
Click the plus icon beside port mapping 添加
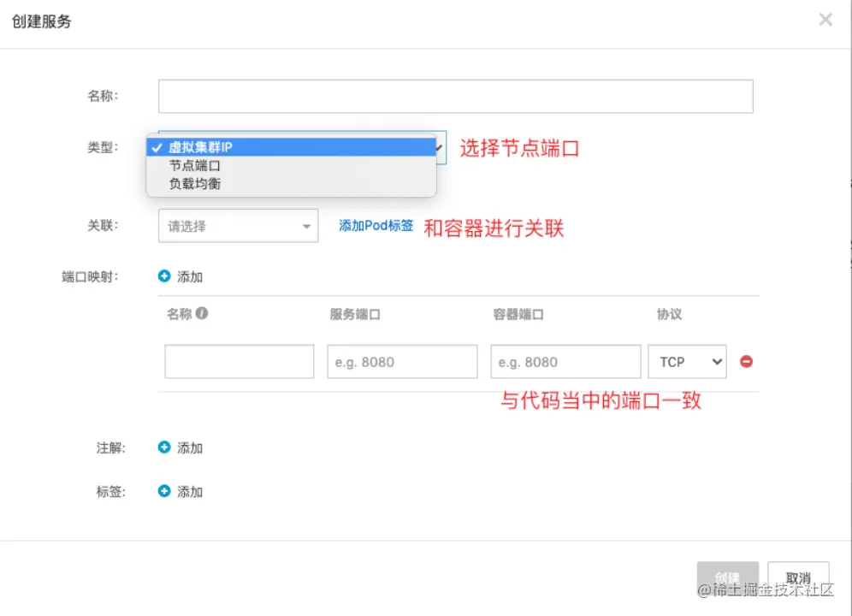(x=164, y=276)
